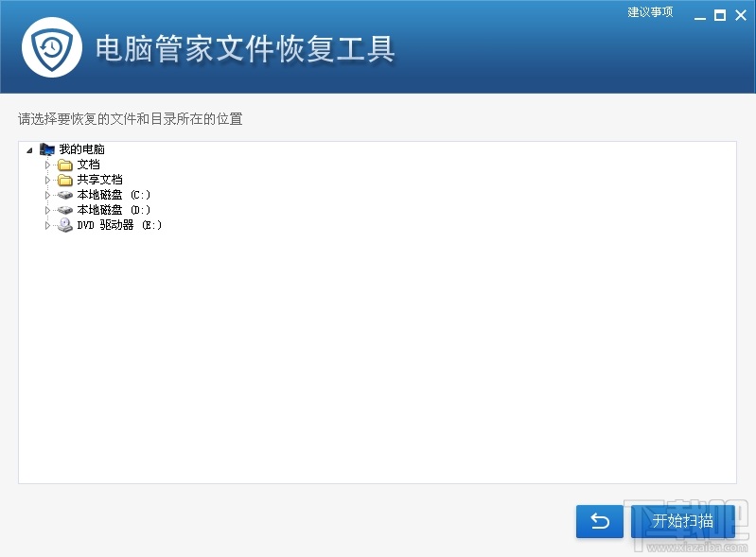Image resolution: width=756 pixels, height=557 pixels.
Task: Click the 共享文档 folder icon
Action: [x=65, y=181]
